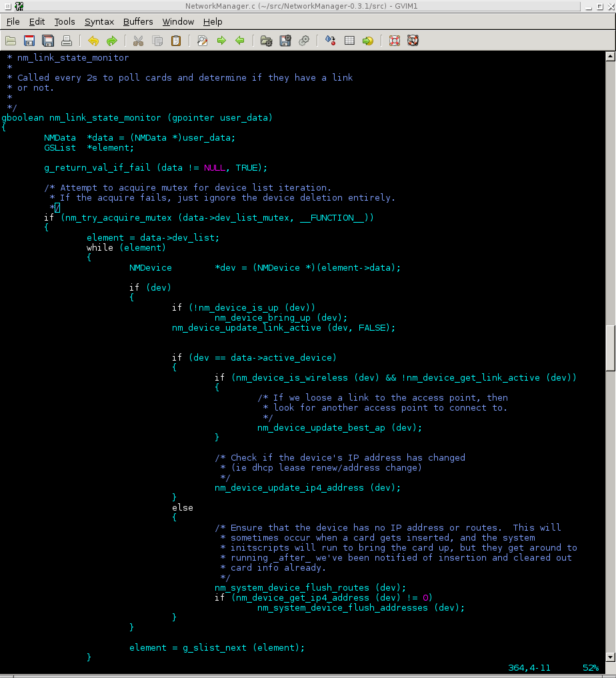The height and width of the screenshot is (678, 616).
Task: Click the scrollbar up arrow
Action: click(611, 56)
